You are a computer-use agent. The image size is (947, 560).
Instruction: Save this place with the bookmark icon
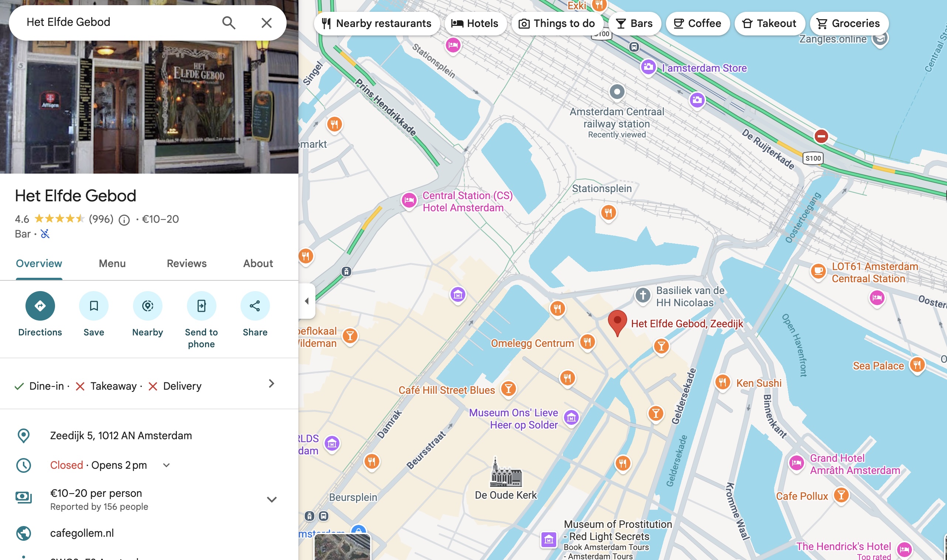tap(93, 305)
